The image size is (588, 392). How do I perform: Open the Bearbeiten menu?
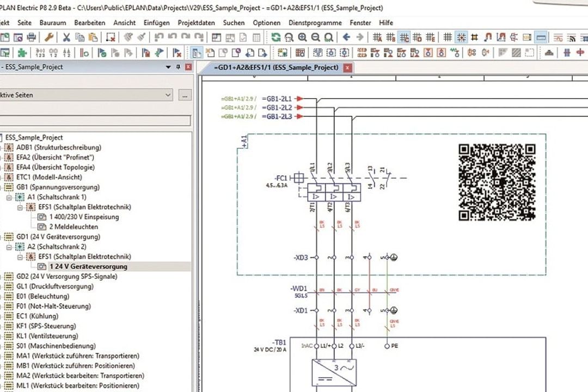click(90, 22)
